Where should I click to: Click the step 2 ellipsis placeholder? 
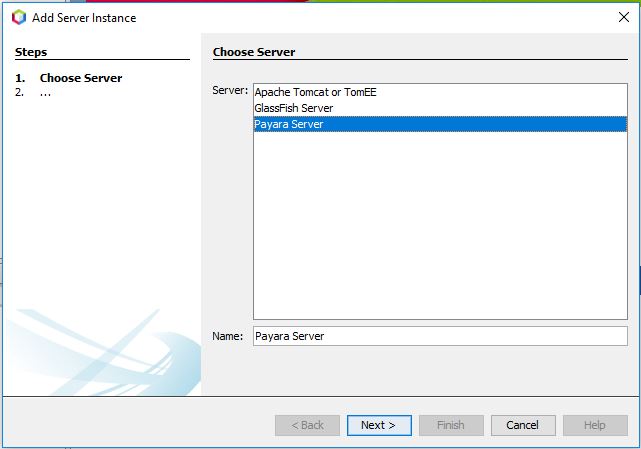click(x=45, y=93)
